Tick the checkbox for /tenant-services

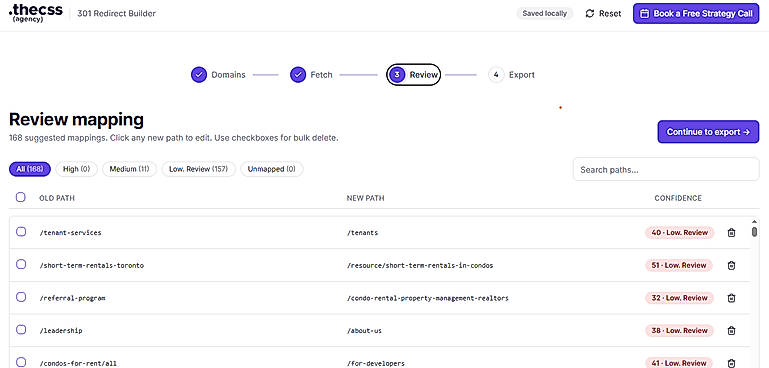click(x=21, y=232)
